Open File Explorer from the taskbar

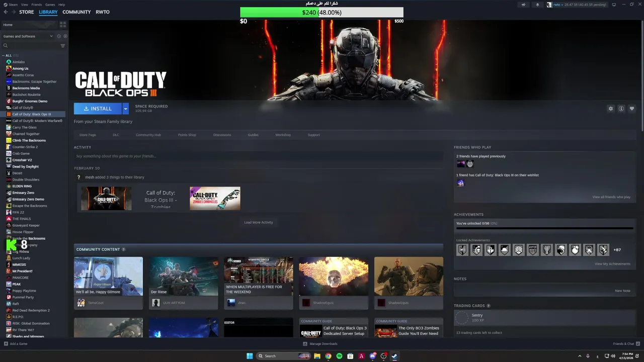pos(317,356)
